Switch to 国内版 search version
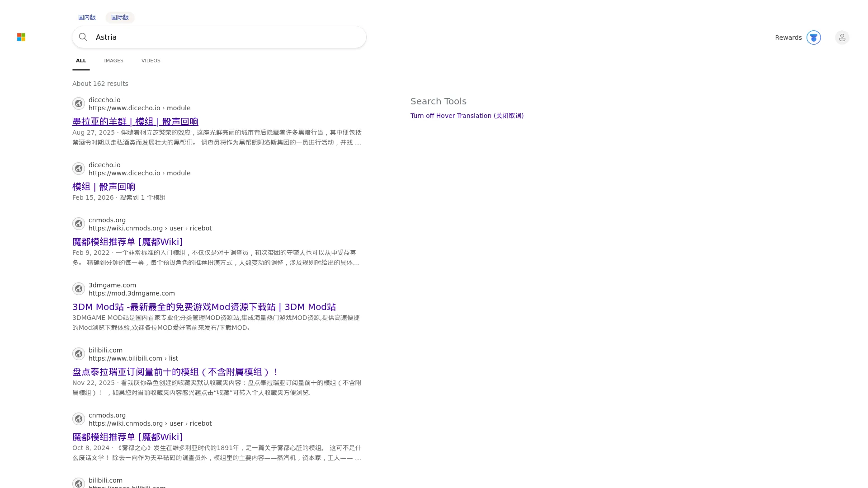The width and height of the screenshot is (868, 488). 87,17
